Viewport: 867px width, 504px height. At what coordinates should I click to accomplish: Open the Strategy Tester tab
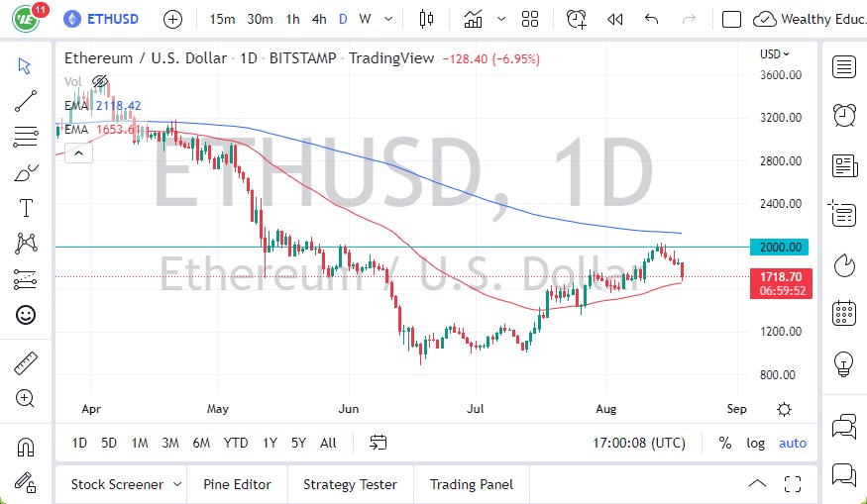(350, 484)
